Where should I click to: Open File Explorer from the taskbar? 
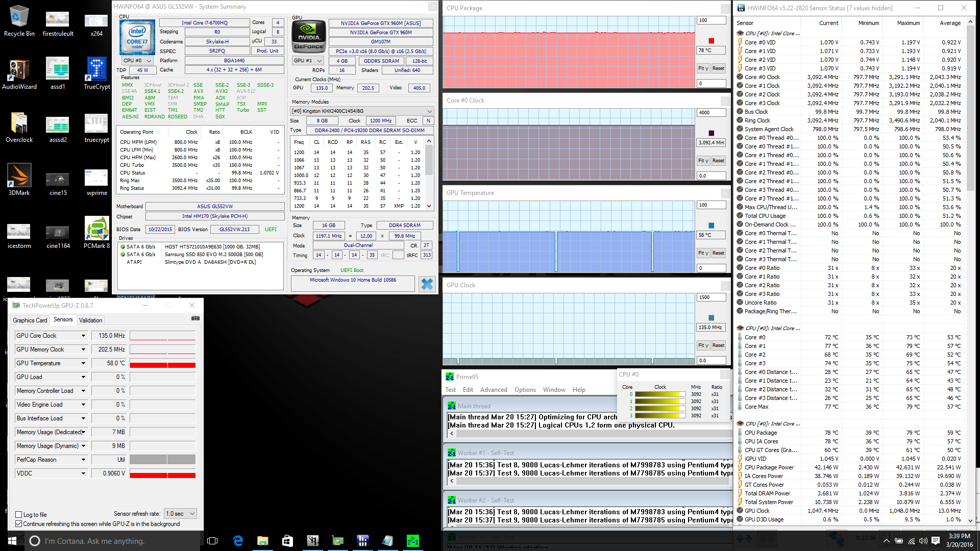tap(262, 541)
